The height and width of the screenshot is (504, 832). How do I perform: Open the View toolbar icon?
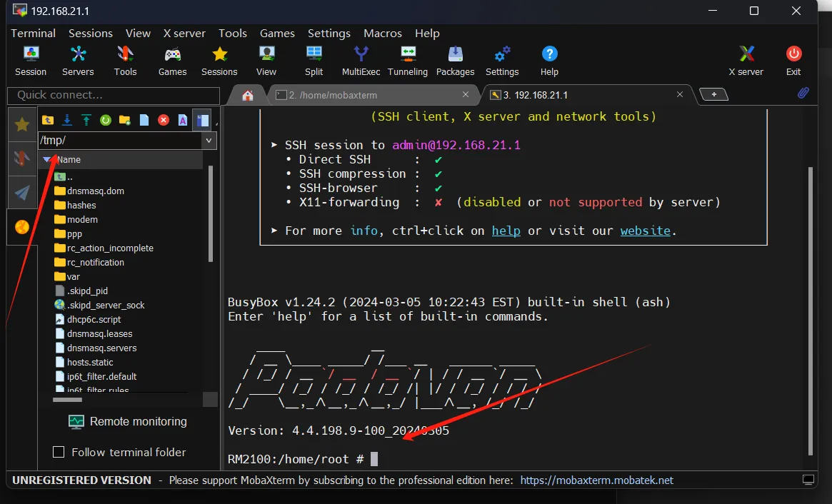[266, 61]
